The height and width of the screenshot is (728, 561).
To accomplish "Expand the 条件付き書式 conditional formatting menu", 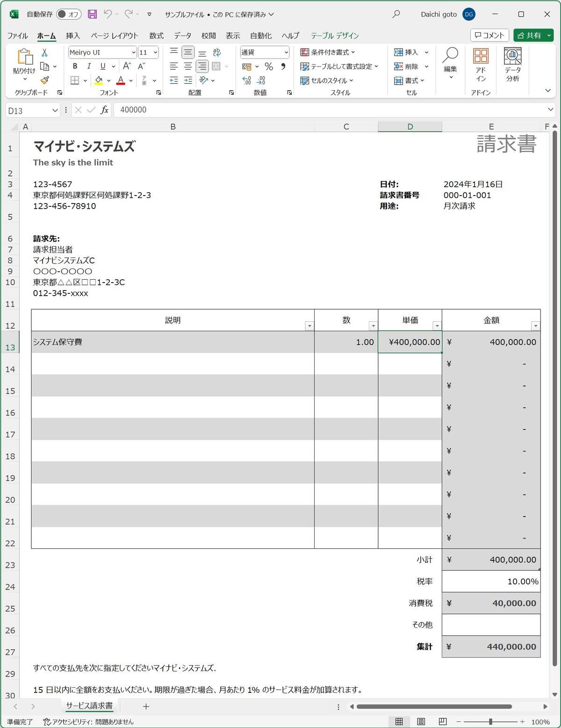I will [x=328, y=52].
